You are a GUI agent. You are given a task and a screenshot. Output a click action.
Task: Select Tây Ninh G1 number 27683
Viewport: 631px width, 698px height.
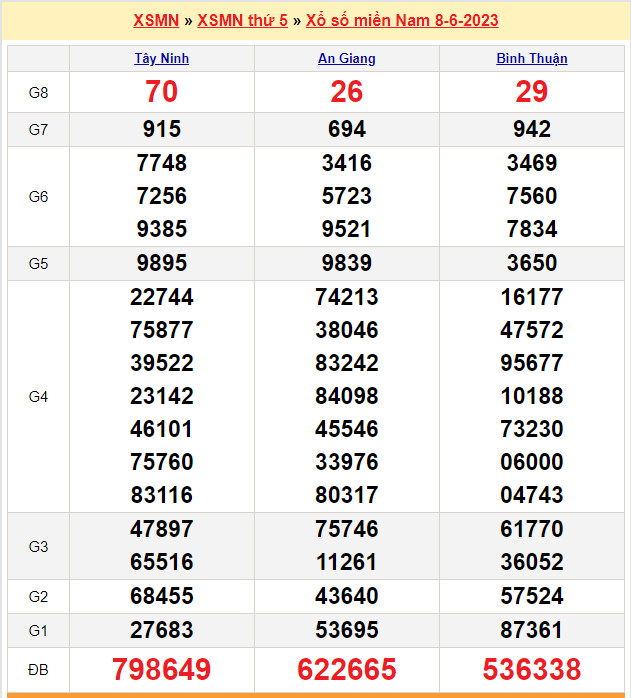[161, 630]
